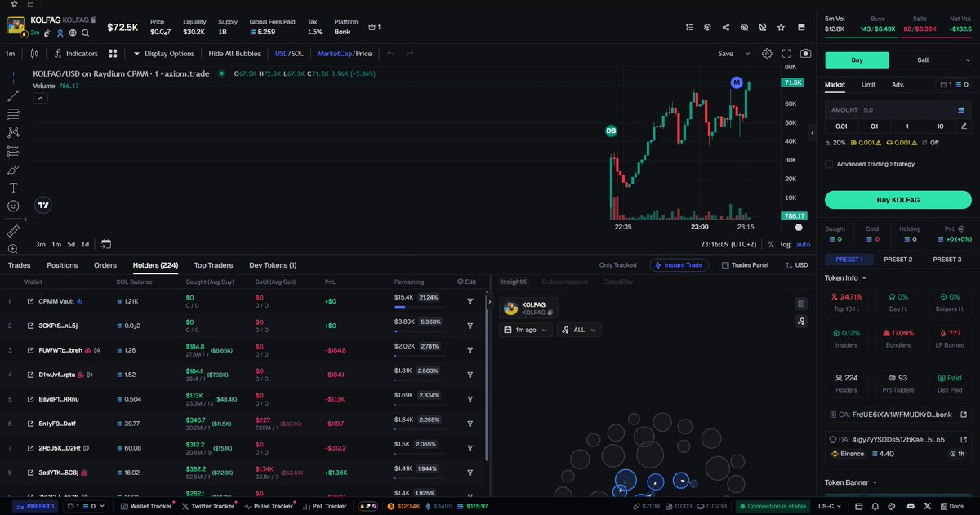This screenshot has height=515, width=980.
Task: Open token website globe icon
Action: [x=73, y=33]
